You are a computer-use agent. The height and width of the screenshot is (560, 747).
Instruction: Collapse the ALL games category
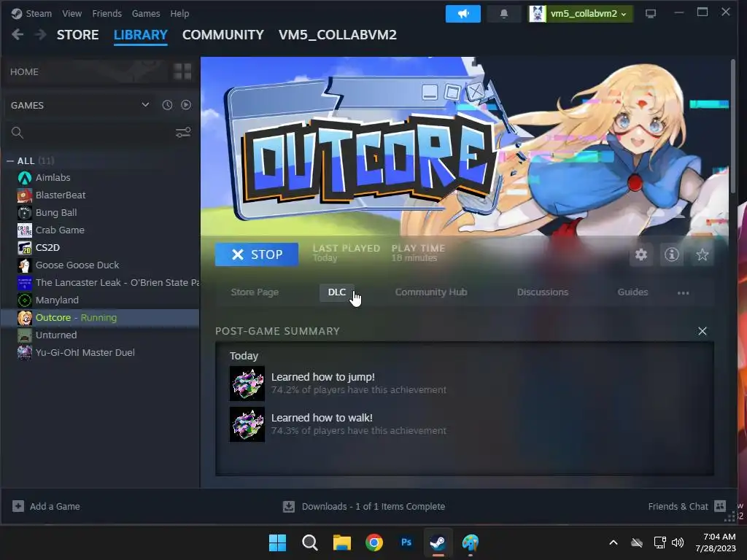point(10,161)
